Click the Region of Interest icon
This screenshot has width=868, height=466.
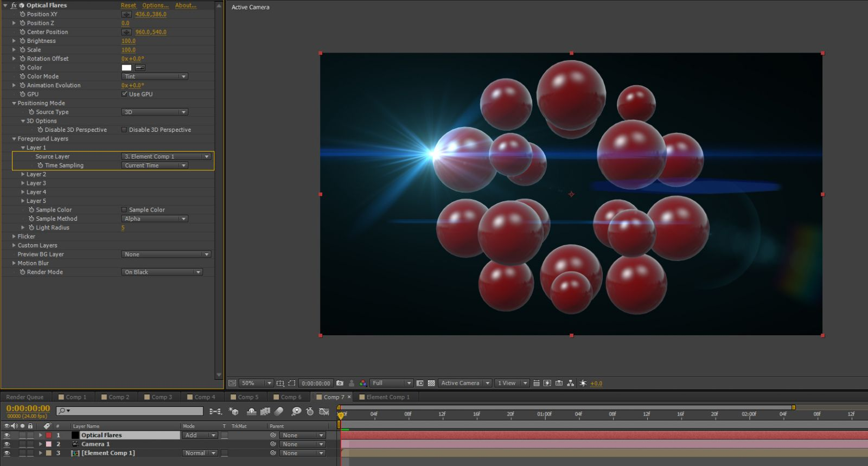tap(420, 383)
